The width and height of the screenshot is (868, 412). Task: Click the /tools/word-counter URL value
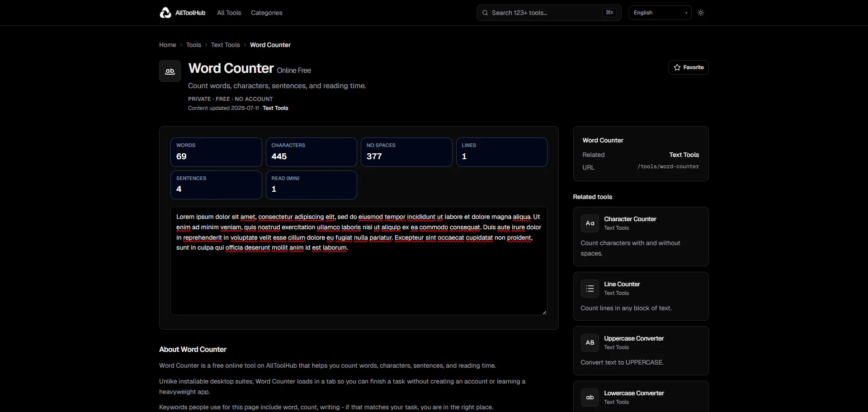[x=668, y=167]
